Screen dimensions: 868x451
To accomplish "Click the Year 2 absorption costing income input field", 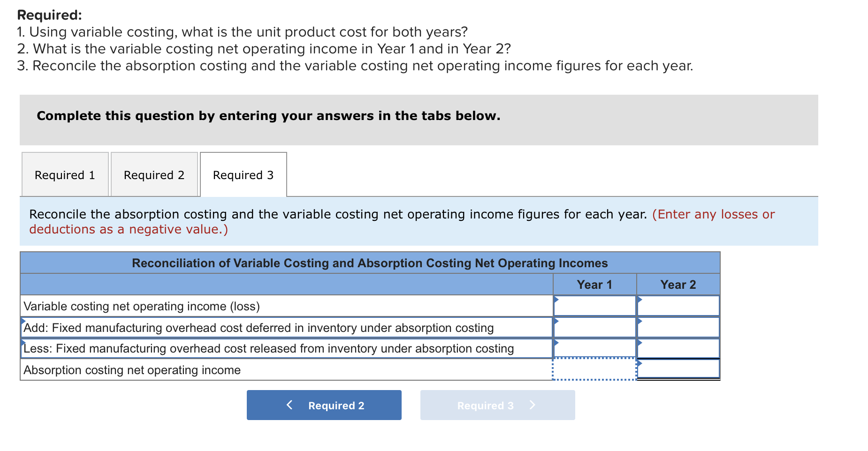I will 678,369.
